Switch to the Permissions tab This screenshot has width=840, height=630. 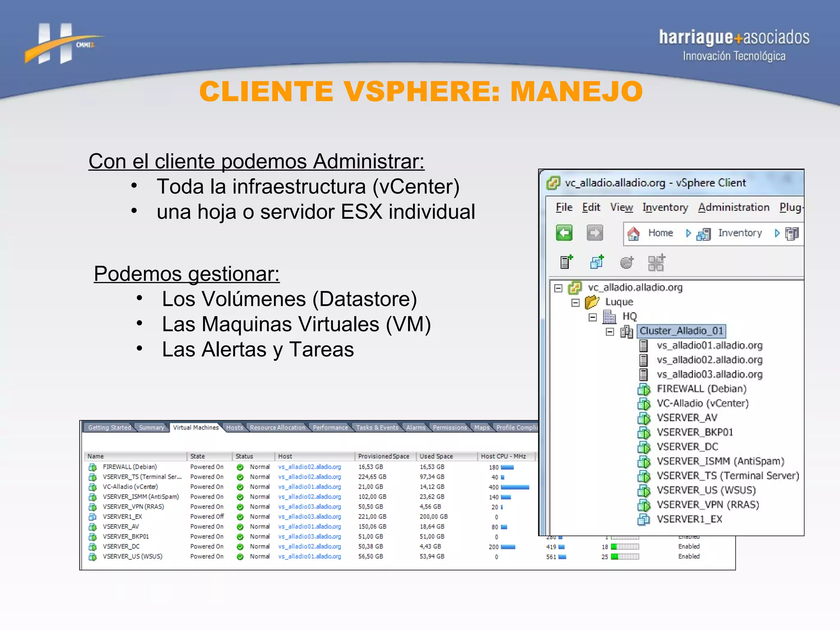[x=450, y=427]
